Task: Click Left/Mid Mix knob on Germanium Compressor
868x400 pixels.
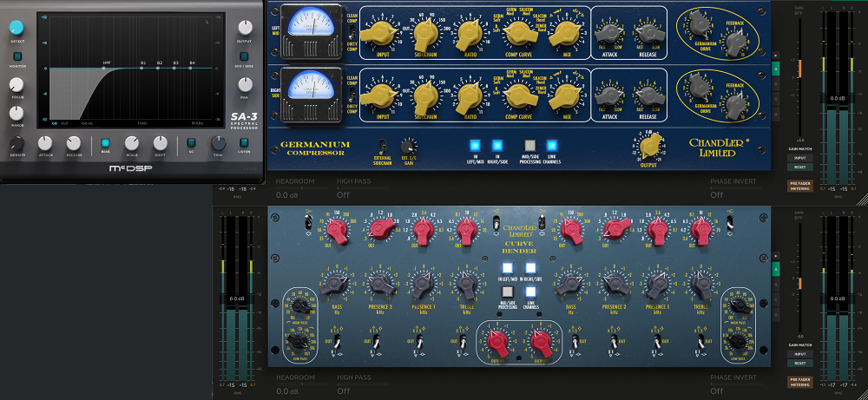Action: pyautogui.click(x=566, y=33)
